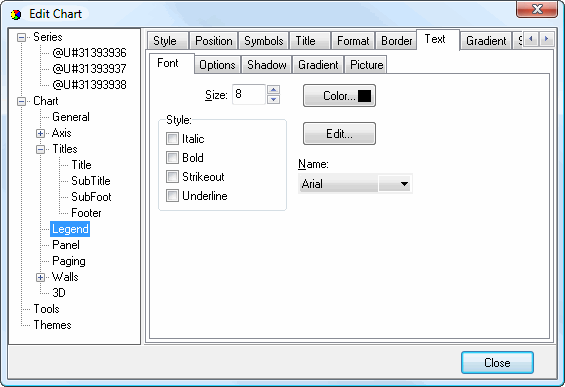
Task: Expand the Axis tree node
Action: coord(40,133)
